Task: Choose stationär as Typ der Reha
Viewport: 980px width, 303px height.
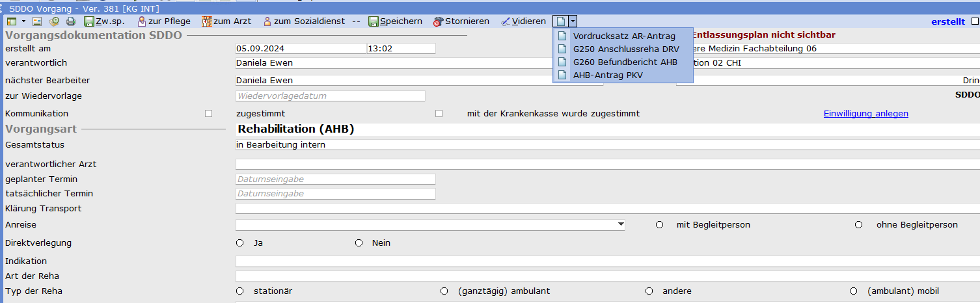Action: click(x=240, y=291)
